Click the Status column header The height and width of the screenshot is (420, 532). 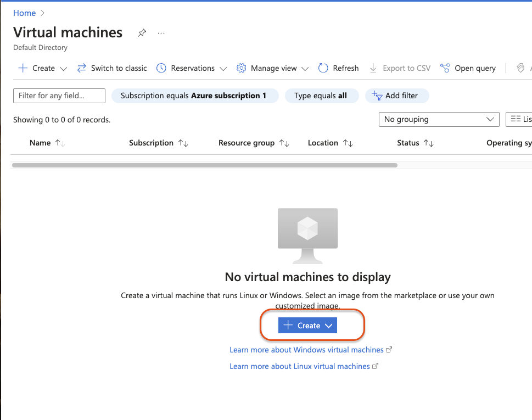(408, 143)
